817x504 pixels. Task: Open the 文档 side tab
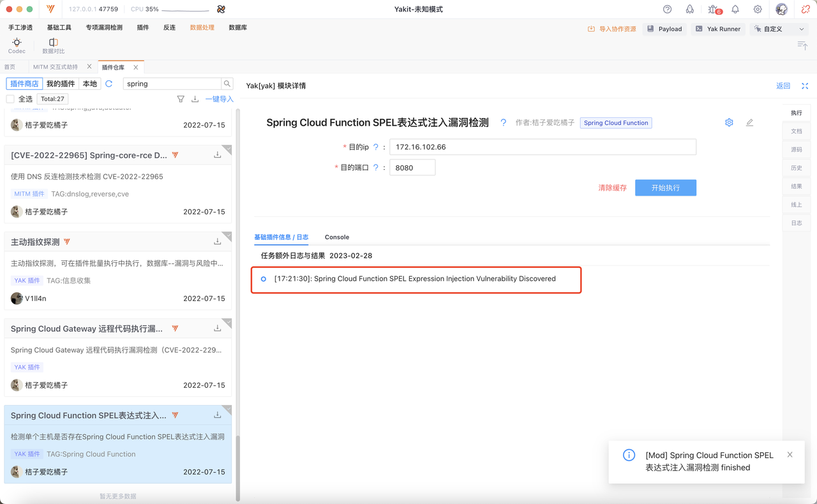pyautogui.click(x=797, y=131)
